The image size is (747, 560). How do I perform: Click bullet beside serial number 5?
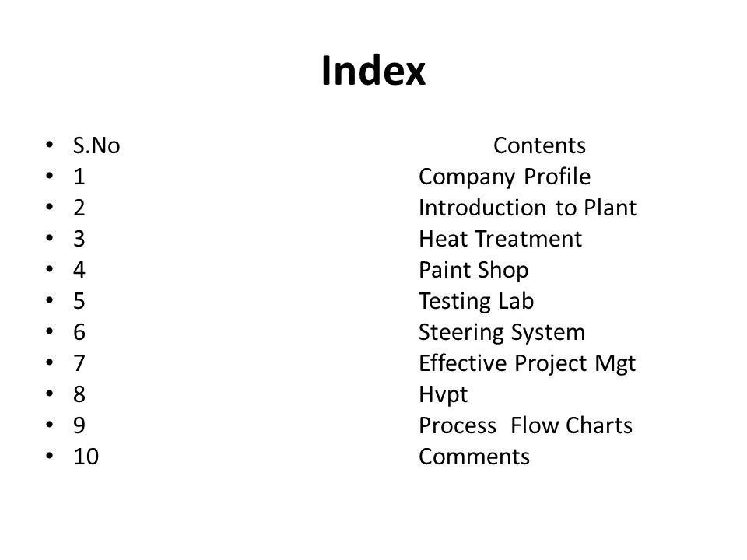[x=50, y=300]
